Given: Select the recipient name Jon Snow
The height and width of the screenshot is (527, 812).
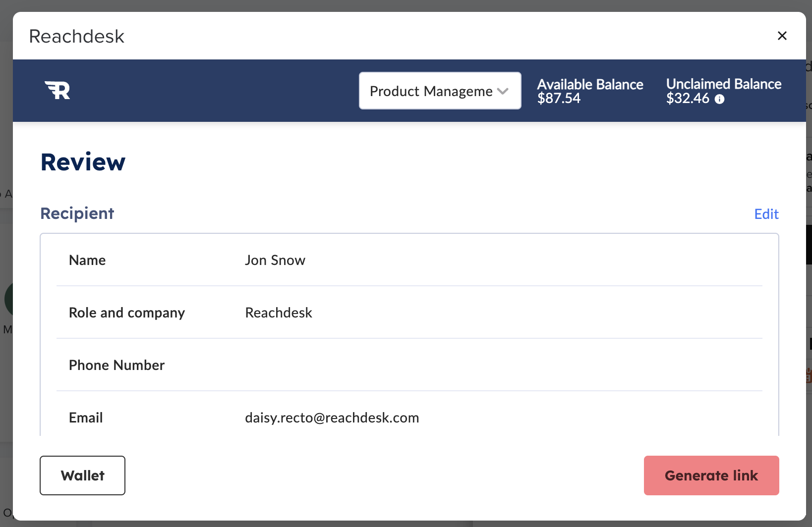Looking at the screenshot, I should [275, 260].
